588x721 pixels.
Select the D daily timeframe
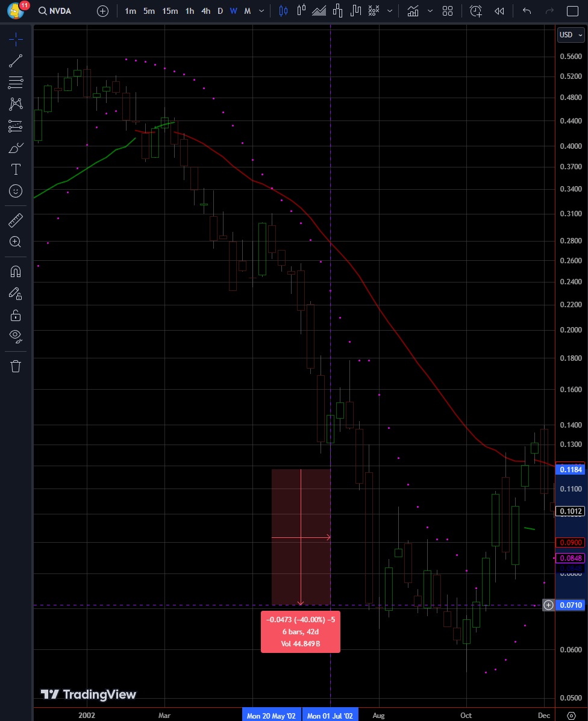[220, 11]
